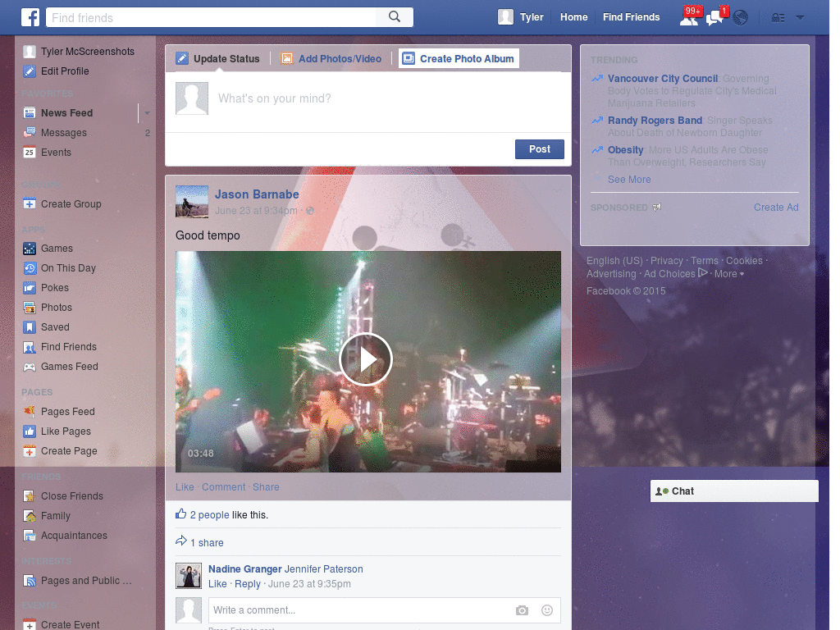Open notifications globe icon
This screenshot has width=840, height=630.
point(741,18)
